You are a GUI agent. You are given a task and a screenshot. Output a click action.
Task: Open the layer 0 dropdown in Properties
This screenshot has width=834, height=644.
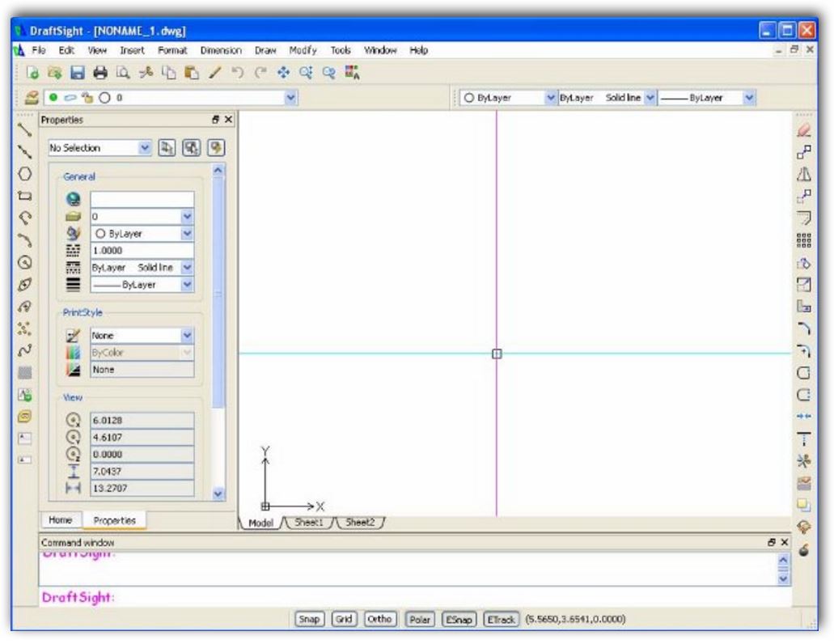tap(187, 217)
